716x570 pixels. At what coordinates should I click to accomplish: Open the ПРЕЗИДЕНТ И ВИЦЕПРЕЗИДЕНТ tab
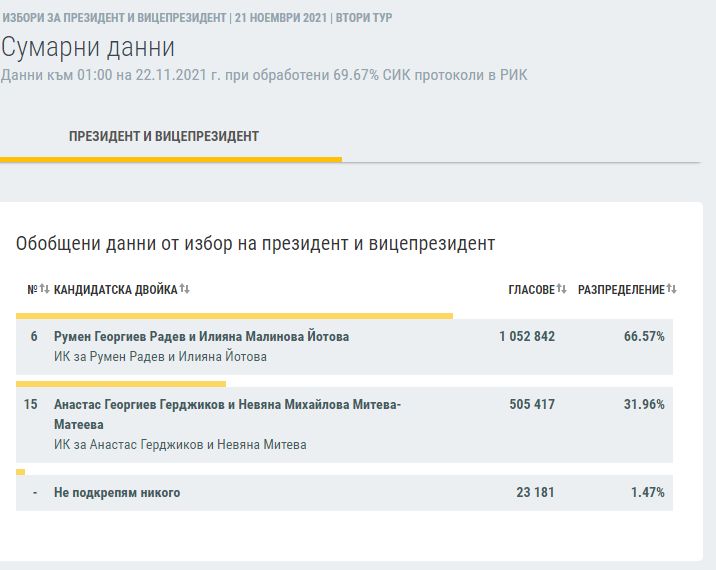(164, 137)
